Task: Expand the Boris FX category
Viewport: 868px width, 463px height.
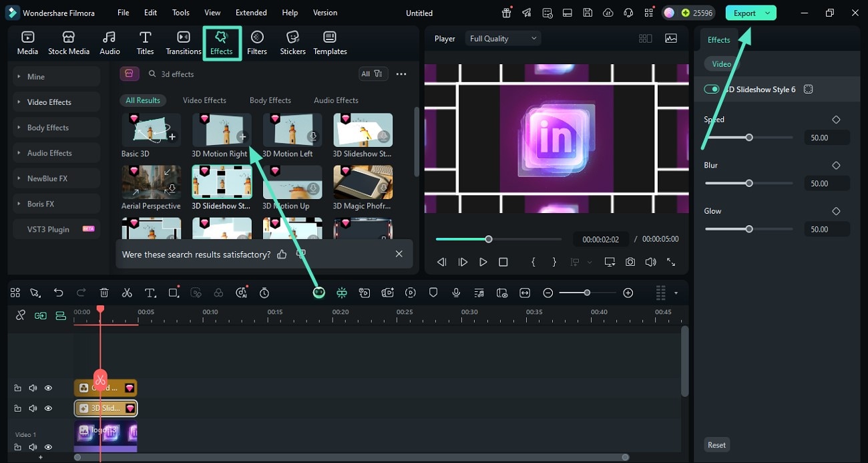Action: pyautogui.click(x=56, y=204)
